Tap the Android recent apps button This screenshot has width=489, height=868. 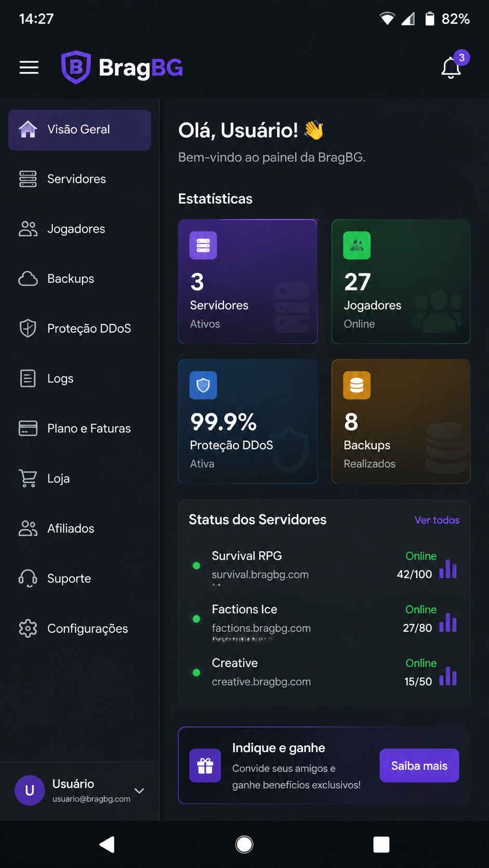(381, 845)
